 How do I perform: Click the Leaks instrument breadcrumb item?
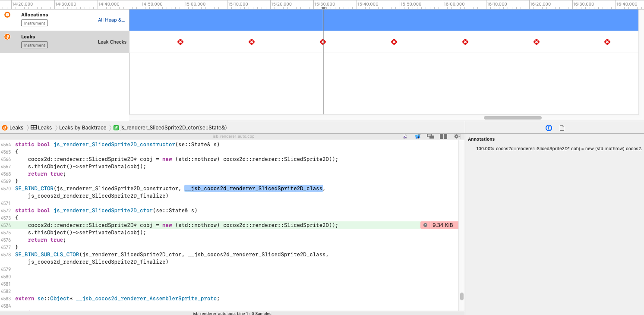click(x=13, y=128)
